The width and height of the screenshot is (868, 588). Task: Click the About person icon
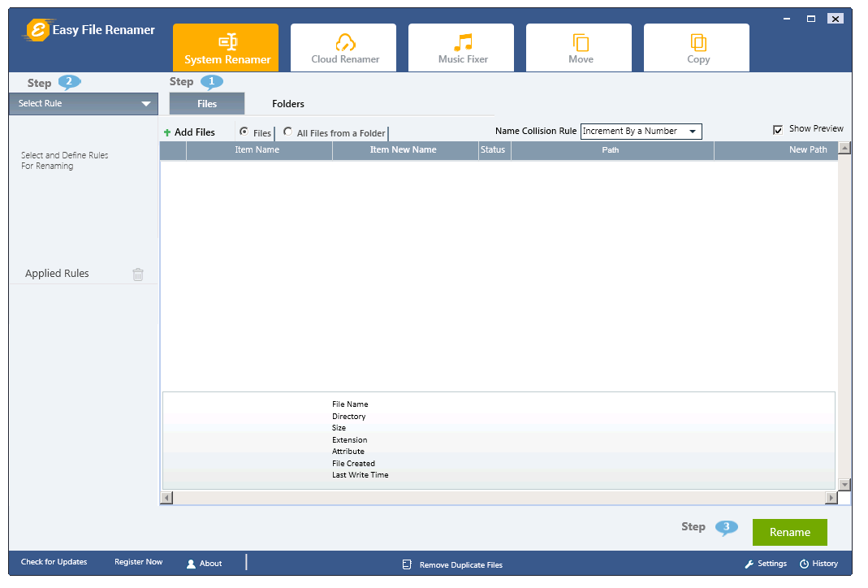coord(191,564)
